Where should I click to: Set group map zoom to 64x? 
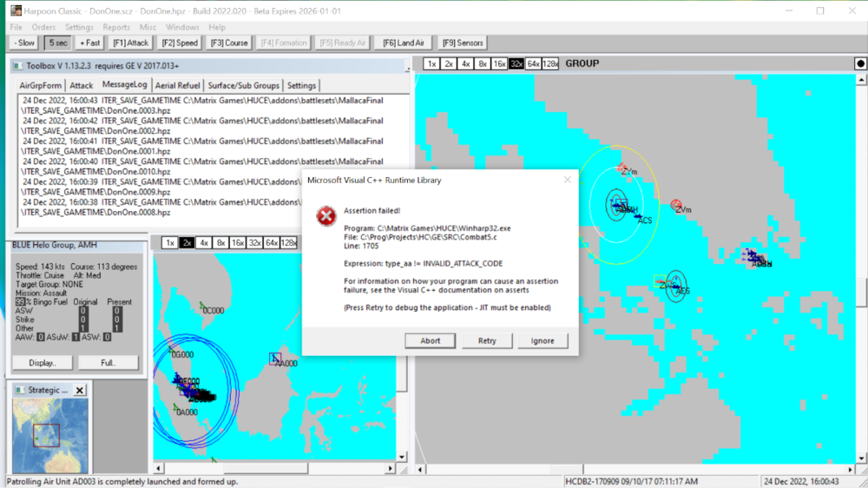(533, 63)
